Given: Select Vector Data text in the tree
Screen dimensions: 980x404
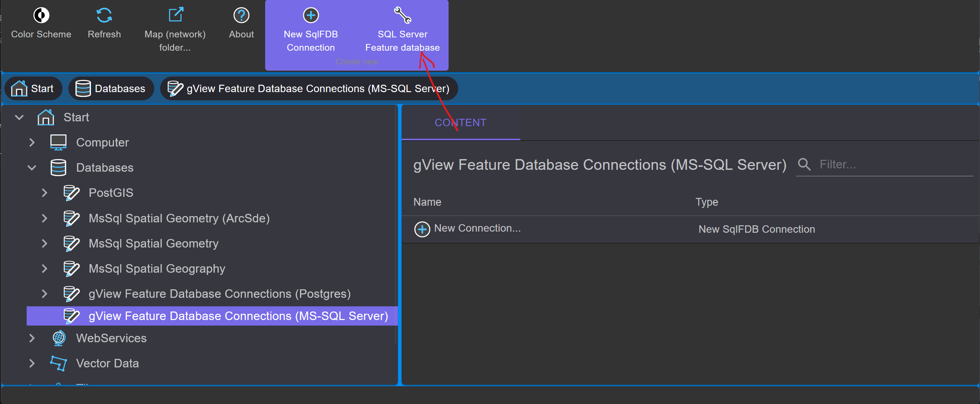Looking at the screenshot, I should [107, 363].
